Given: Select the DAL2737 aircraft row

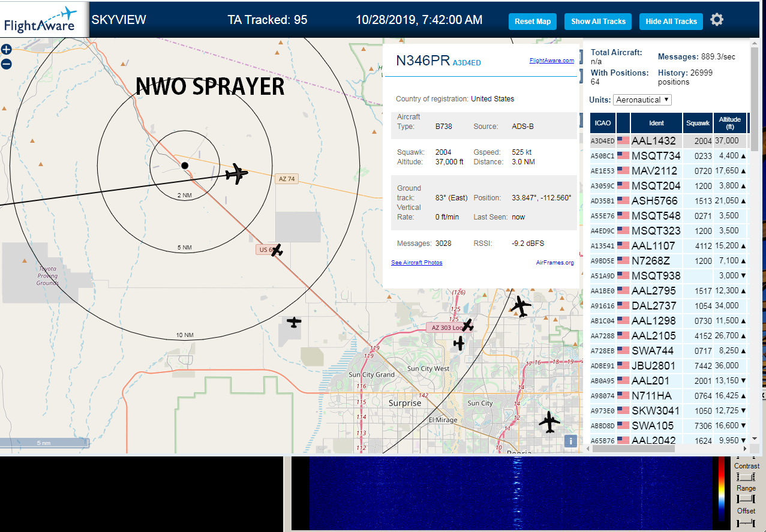Looking at the screenshot, I should pyautogui.click(x=669, y=306).
